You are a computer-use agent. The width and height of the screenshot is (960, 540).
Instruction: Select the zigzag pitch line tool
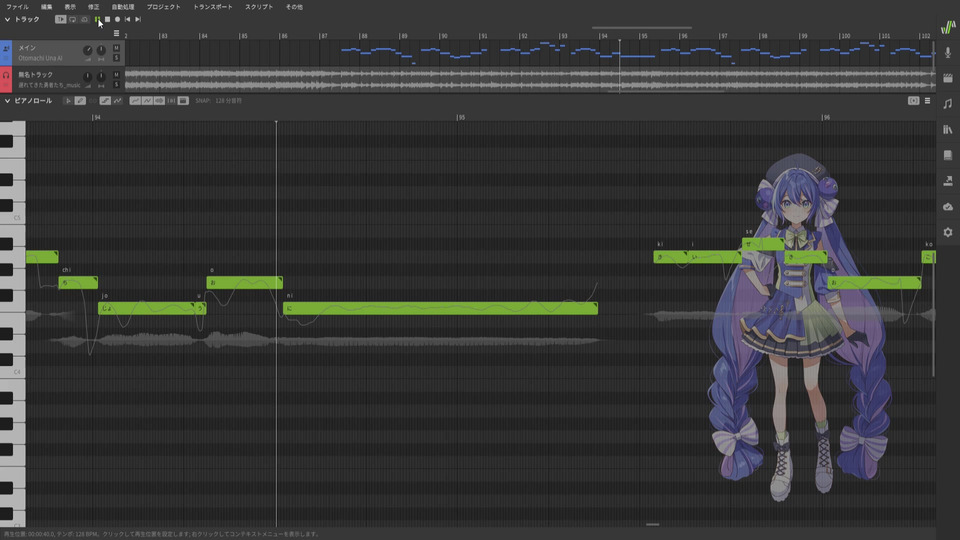click(x=118, y=100)
